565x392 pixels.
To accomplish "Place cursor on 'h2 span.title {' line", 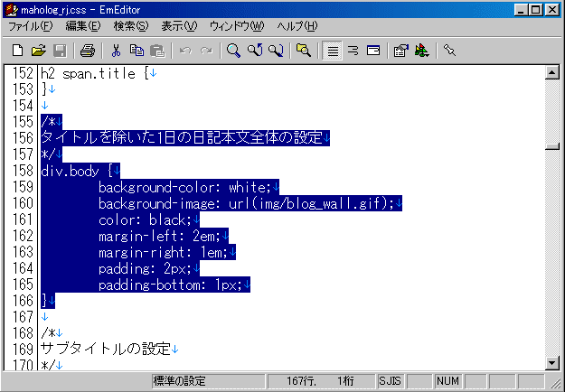I will 94,73.
